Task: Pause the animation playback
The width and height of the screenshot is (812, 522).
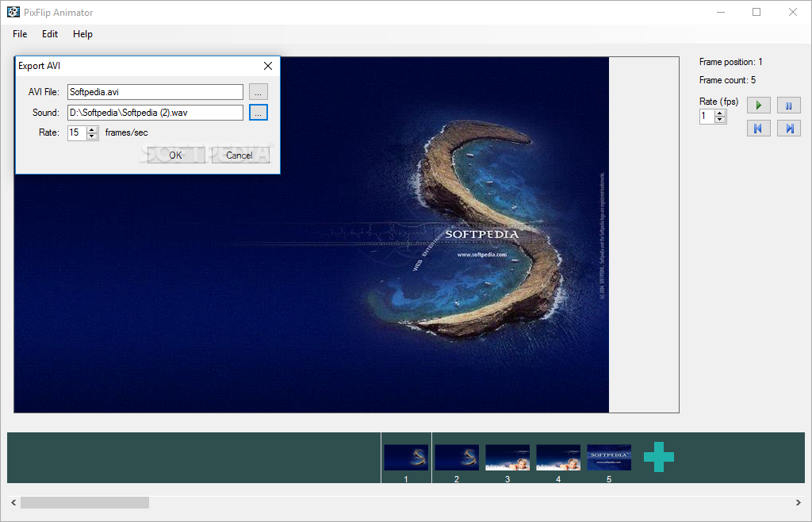Action: (x=789, y=106)
